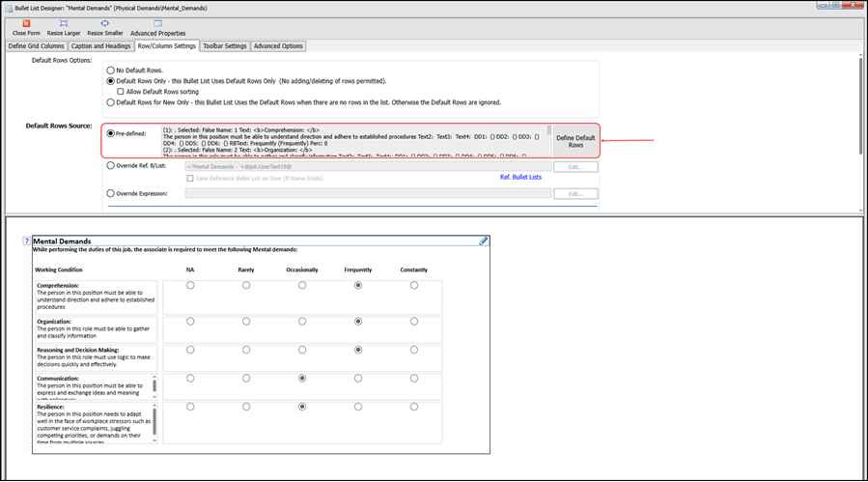Click the Communication description scrollbar

coord(154,386)
